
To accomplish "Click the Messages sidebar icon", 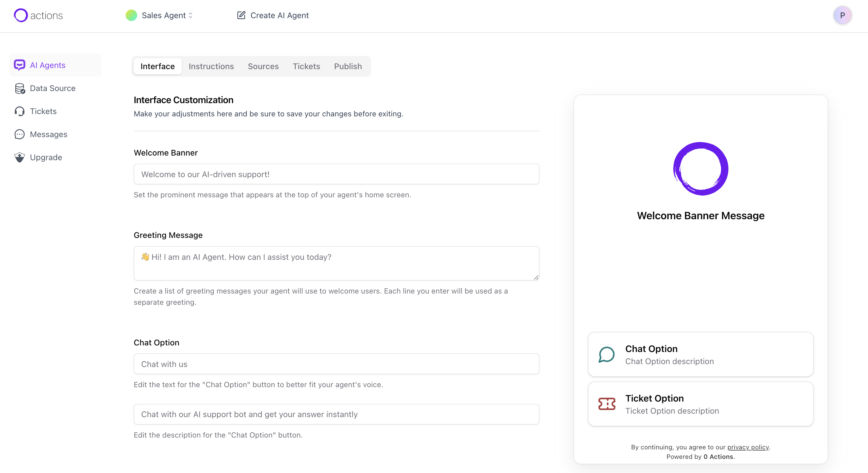I will (x=20, y=135).
